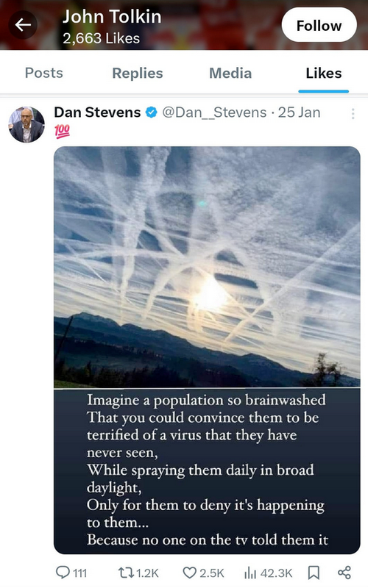The height and width of the screenshot is (588, 368).
Task: Open the post dated 25 Jan
Action: point(299,112)
